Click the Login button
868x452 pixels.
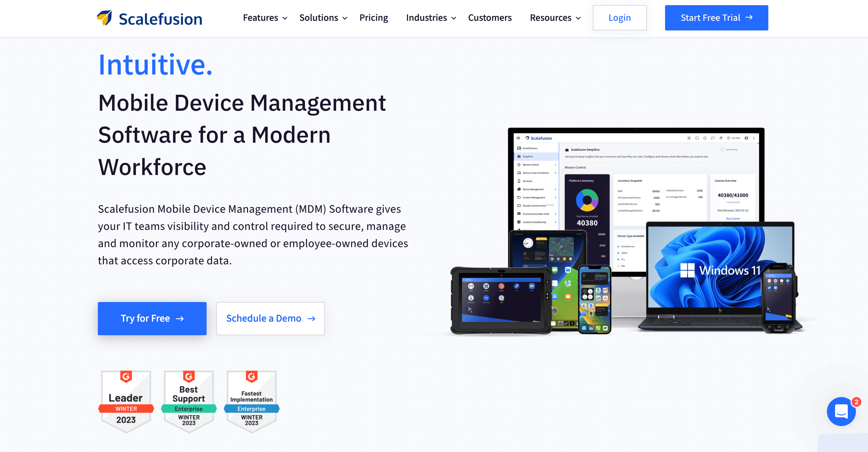[x=619, y=18]
